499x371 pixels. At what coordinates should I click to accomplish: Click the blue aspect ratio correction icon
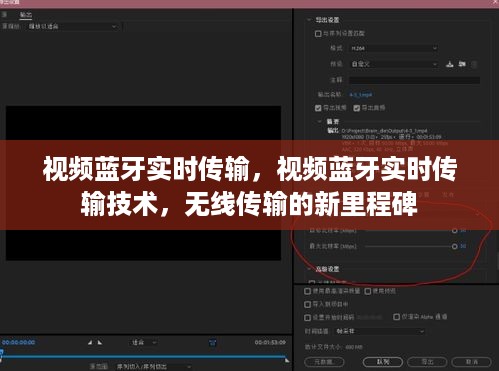(213, 343)
